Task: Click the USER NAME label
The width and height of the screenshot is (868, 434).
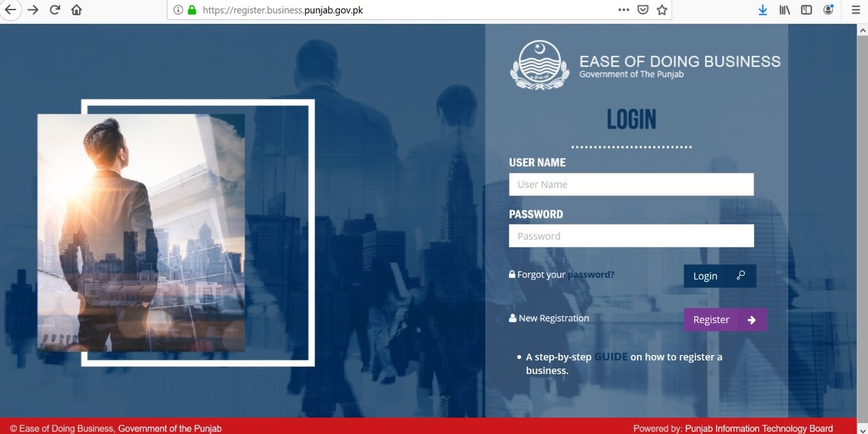Action: click(x=537, y=162)
